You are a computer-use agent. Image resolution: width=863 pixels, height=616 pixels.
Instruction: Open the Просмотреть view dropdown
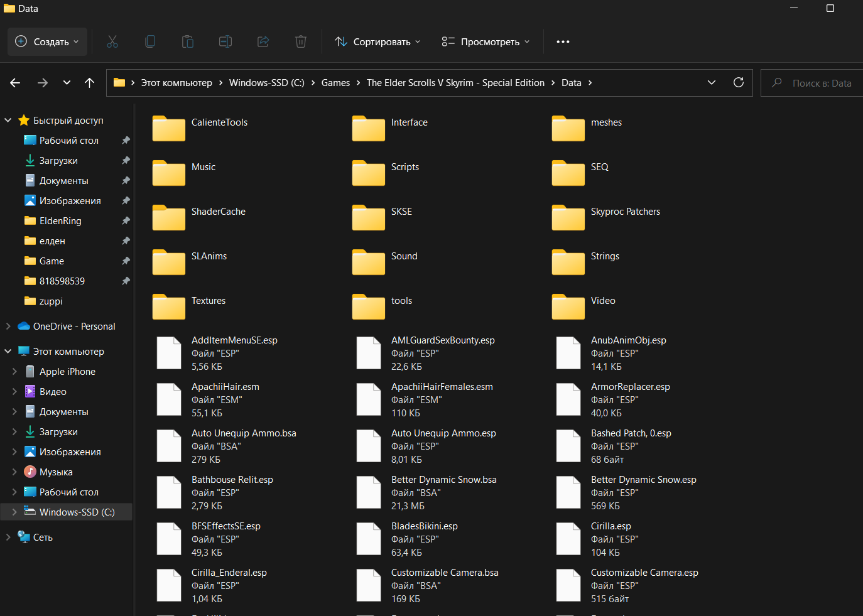pos(486,42)
